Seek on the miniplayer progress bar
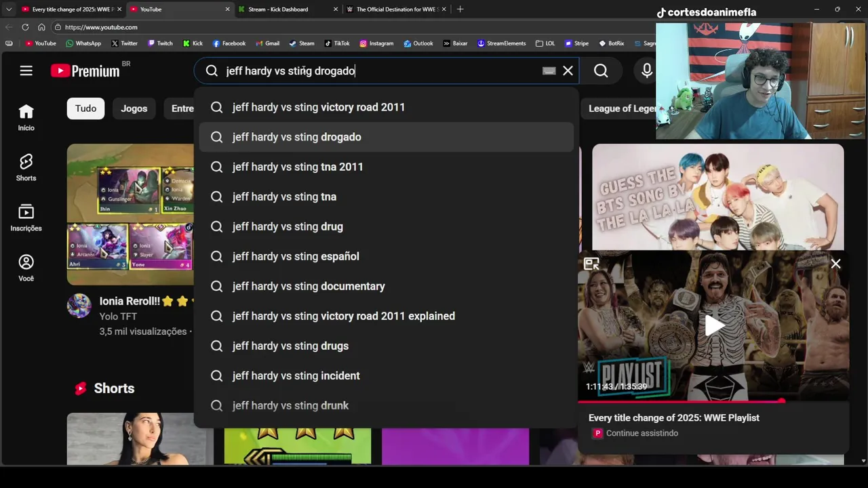Screen dimensions: 868x488 pyautogui.click(x=713, y=401)
